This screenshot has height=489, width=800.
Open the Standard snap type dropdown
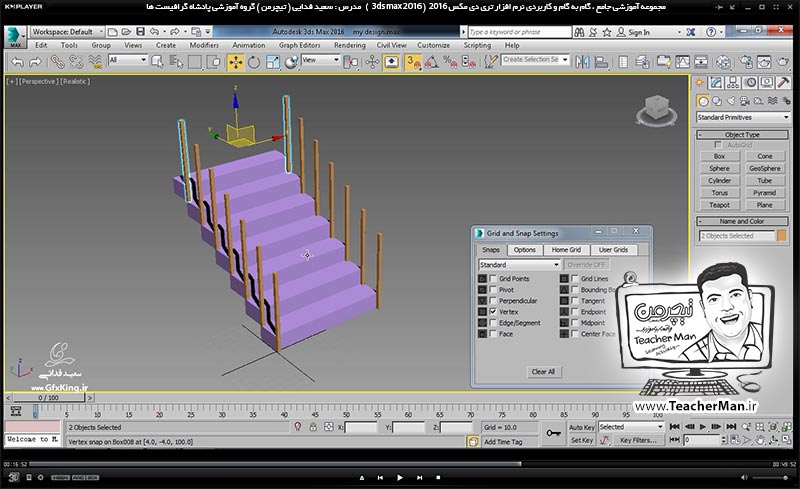click(x=519, y=265)
